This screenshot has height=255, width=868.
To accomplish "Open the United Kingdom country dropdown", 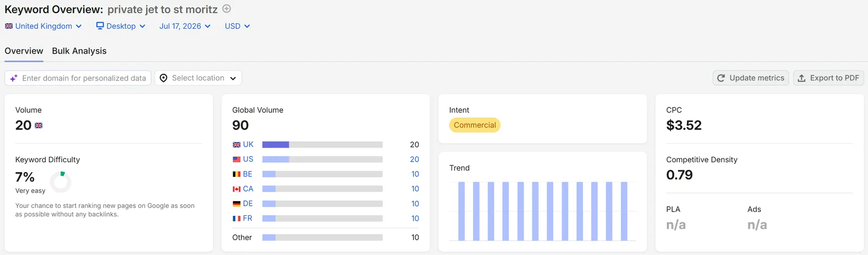I will 43,26.
